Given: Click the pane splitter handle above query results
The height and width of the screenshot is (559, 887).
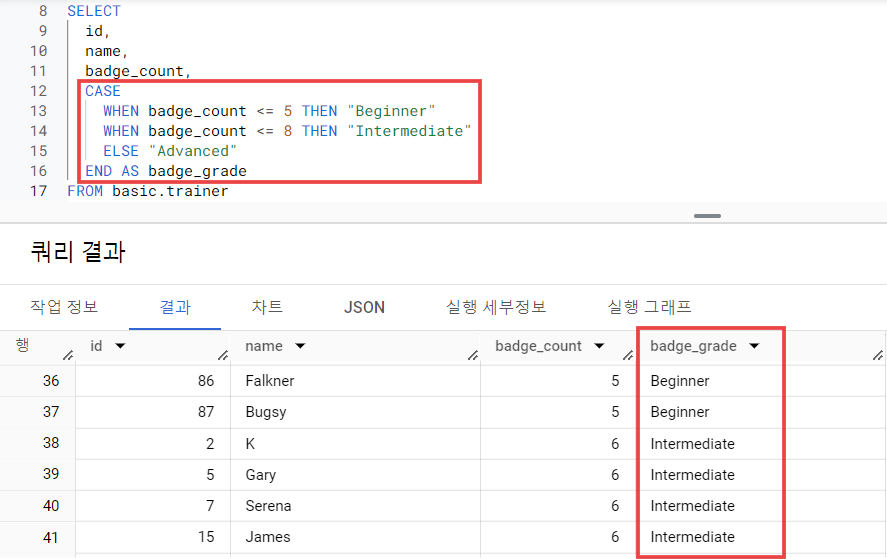Looking at the screenshot, I should click(x=707, y=216).
